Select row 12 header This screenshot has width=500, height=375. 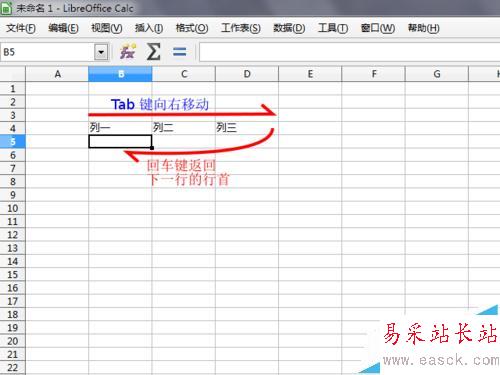click(x=13, y=235)
